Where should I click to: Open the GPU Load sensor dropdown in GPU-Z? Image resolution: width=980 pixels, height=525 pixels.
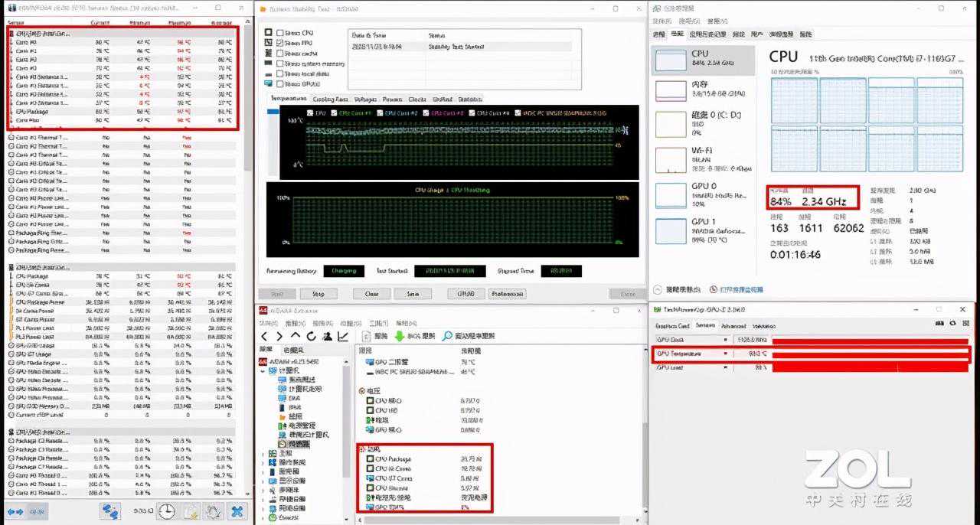click(726, 367)
